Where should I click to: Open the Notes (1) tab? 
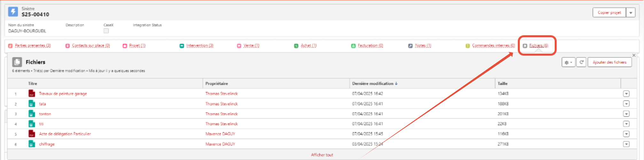[x=423, y=46]
